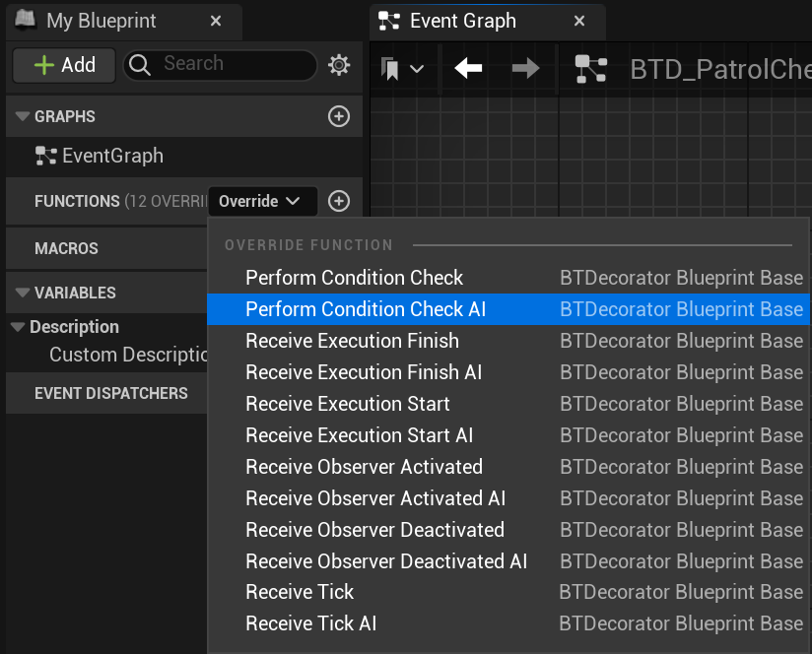
Task: Select the EVENT DISPATCHERS section header
Action: [110, 393]
